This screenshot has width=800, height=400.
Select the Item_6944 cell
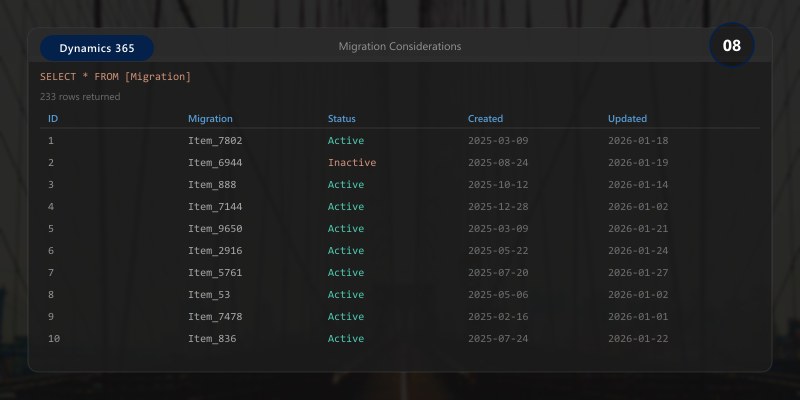tap(215, 162)
